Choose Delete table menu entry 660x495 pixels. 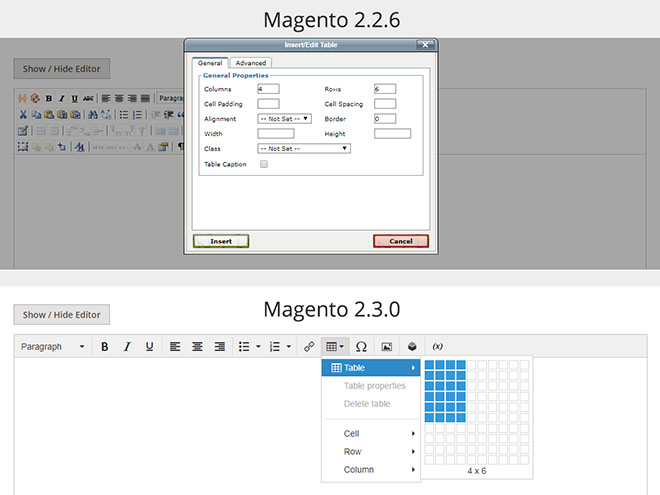[x=371, y=404]
